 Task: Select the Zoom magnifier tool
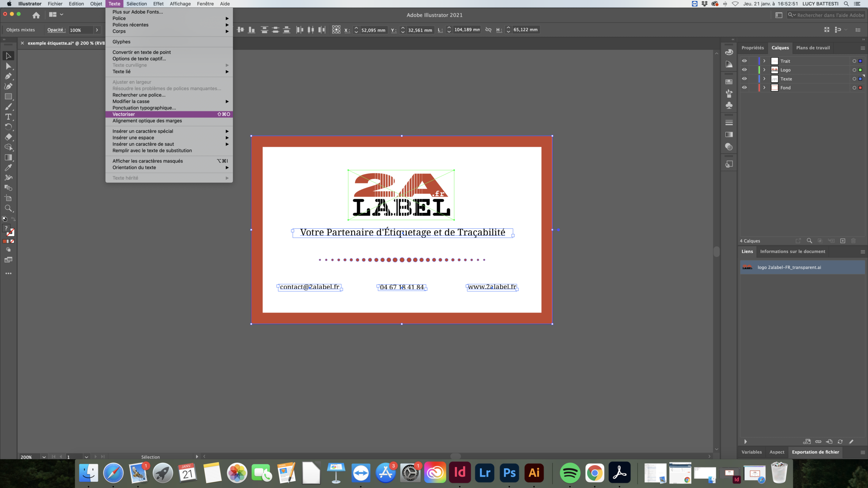8,208
